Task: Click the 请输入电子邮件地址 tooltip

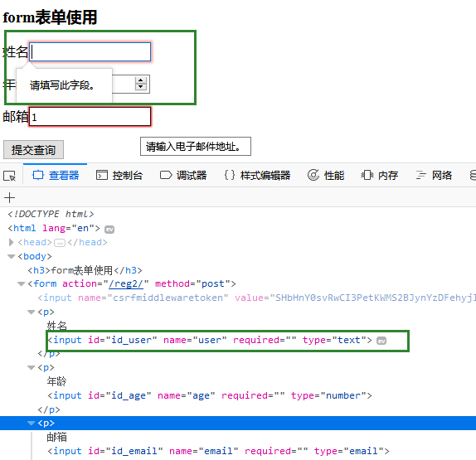Action: [196, 146]
